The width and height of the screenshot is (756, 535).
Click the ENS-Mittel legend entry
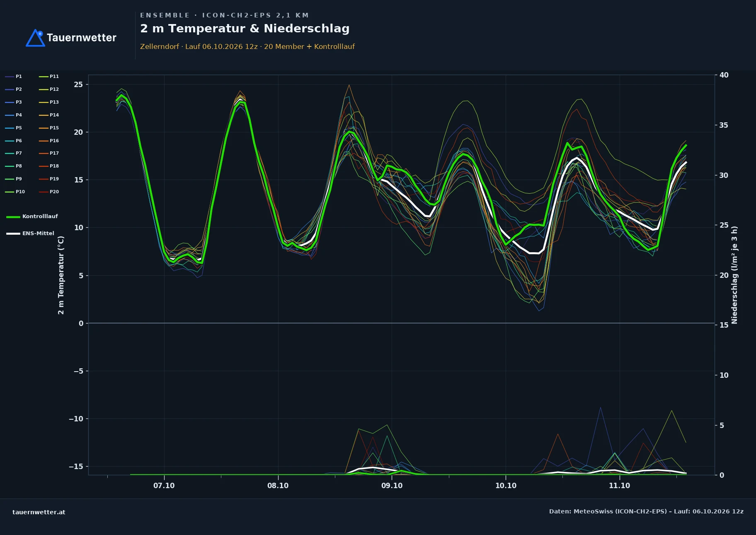[x=30, y=233]
